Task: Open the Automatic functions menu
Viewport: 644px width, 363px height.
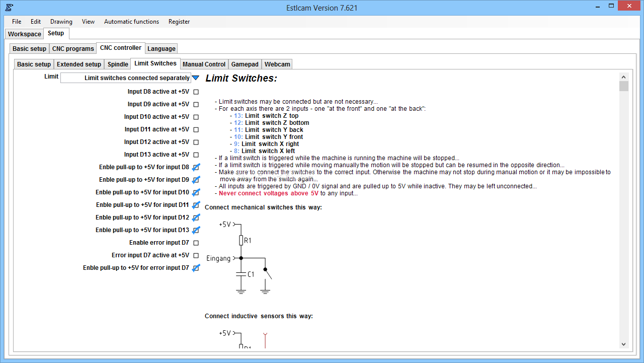Action: click(x=131, y=22)
